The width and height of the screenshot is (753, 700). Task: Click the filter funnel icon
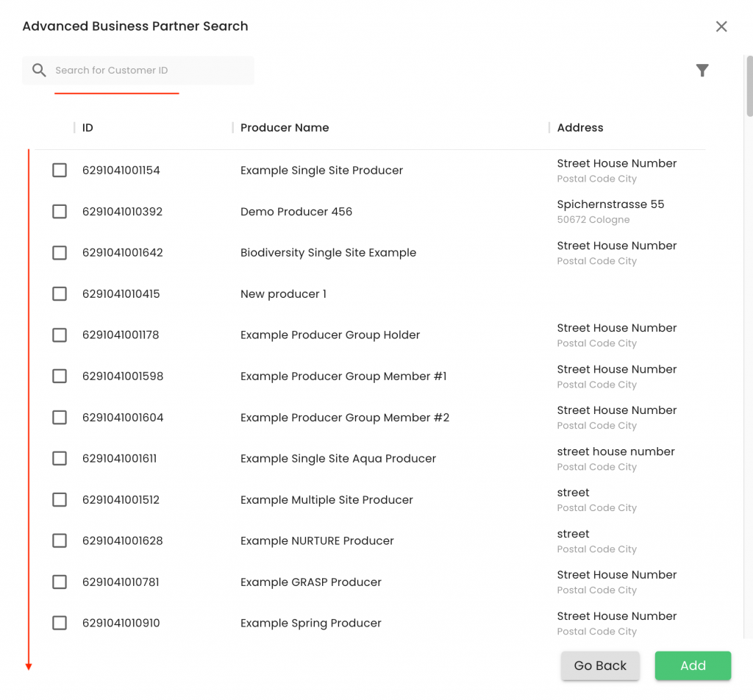[702, 71]
